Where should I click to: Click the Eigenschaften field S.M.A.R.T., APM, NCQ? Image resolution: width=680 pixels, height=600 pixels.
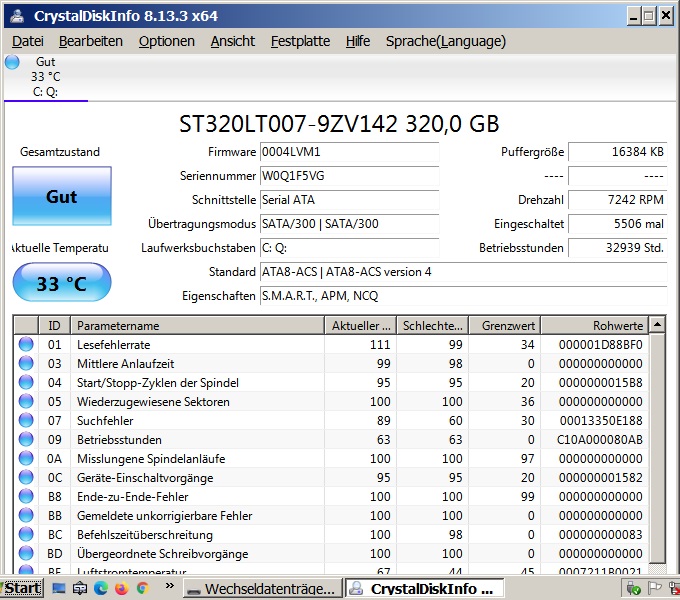coord(464,296)
